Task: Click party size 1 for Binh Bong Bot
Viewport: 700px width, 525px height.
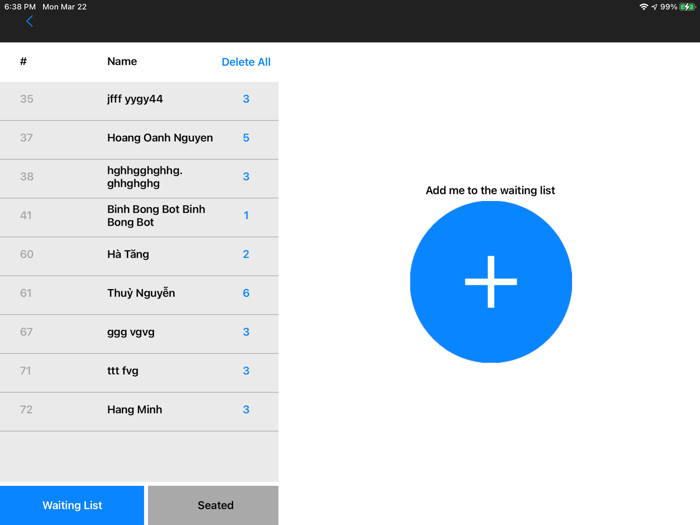Action: pyautogui.click(x=246, y=216)
